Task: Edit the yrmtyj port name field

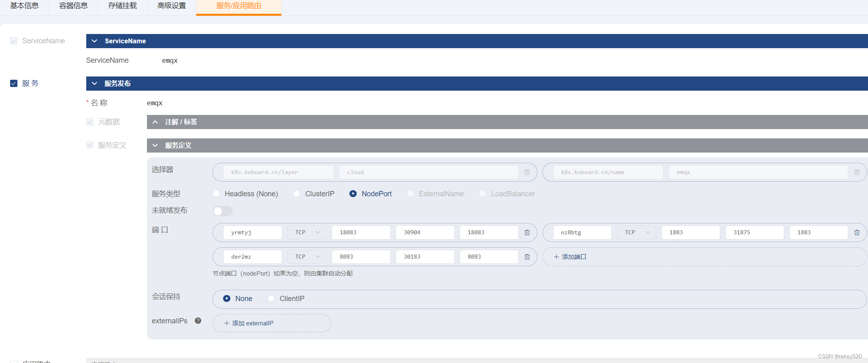Action: pyautogui.click(x=253, y=233)
